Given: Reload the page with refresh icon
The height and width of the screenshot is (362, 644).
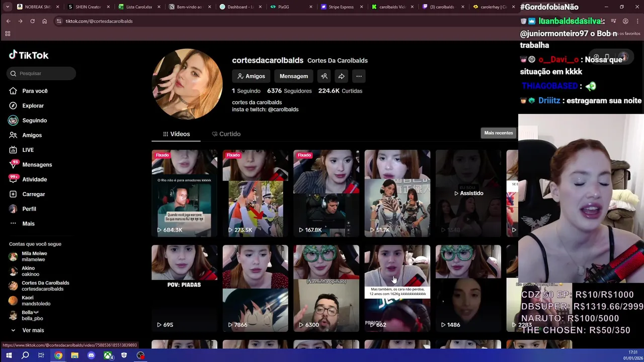Looking at the screenshot, I should pos(32,21).
